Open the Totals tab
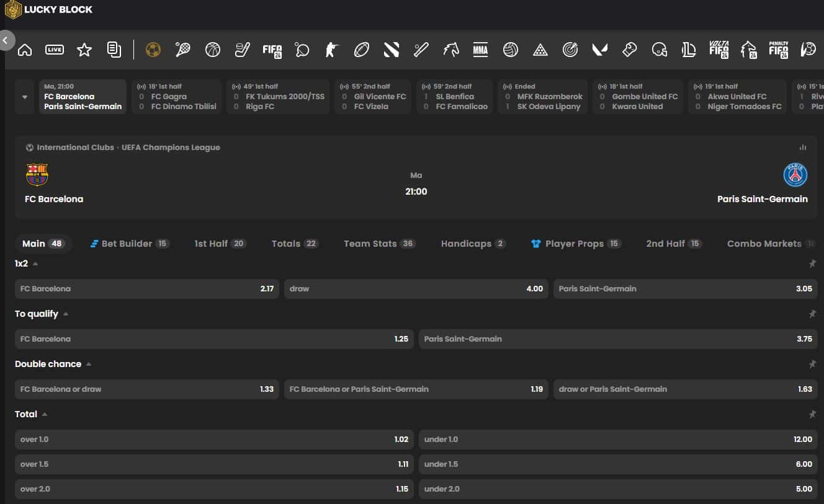 click(295, 244)
